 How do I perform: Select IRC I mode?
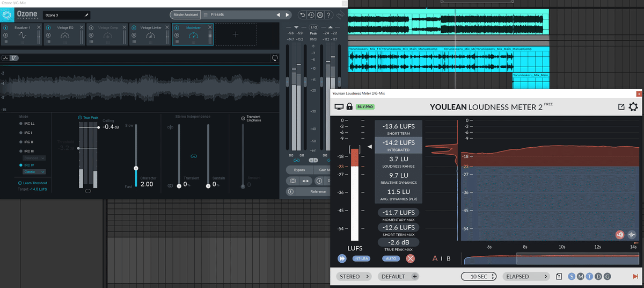(x=25, y=132)
